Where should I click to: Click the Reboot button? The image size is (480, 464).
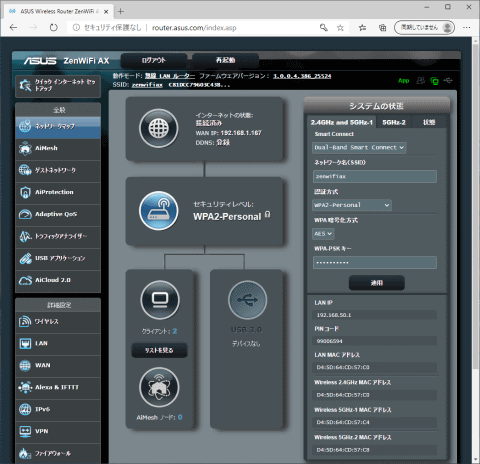click(225, 60)
